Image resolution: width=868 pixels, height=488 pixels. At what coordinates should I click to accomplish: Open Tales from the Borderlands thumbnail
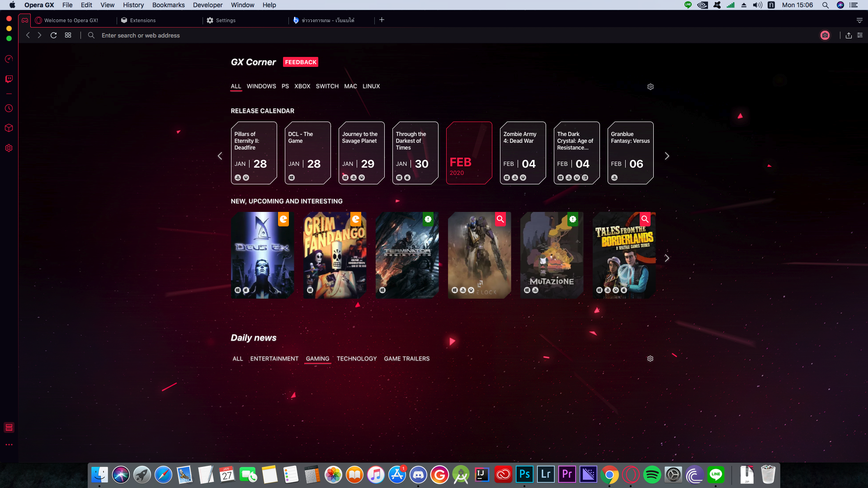pyautogui.click(x=624, y=255)
